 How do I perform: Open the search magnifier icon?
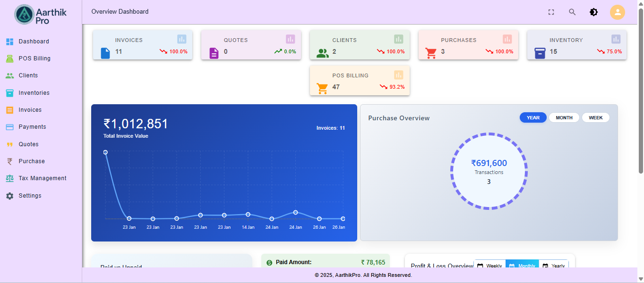572,12
